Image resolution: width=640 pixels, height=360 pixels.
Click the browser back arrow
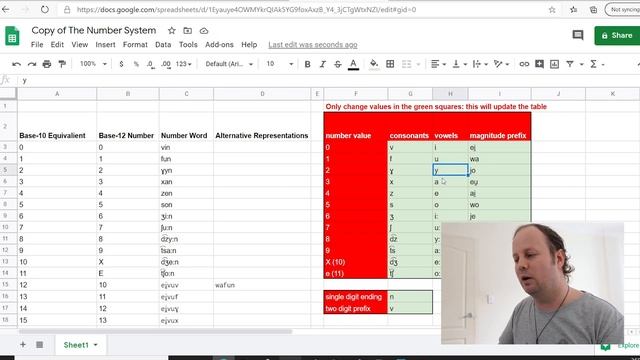(6, 9)
